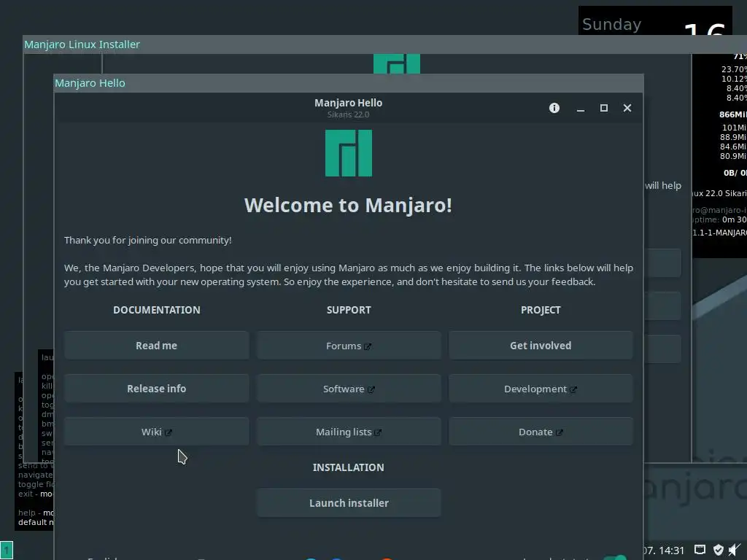This screenshot has height=560, width=747.
Task: Close the Manjaro Hello window
Action: 627,108
